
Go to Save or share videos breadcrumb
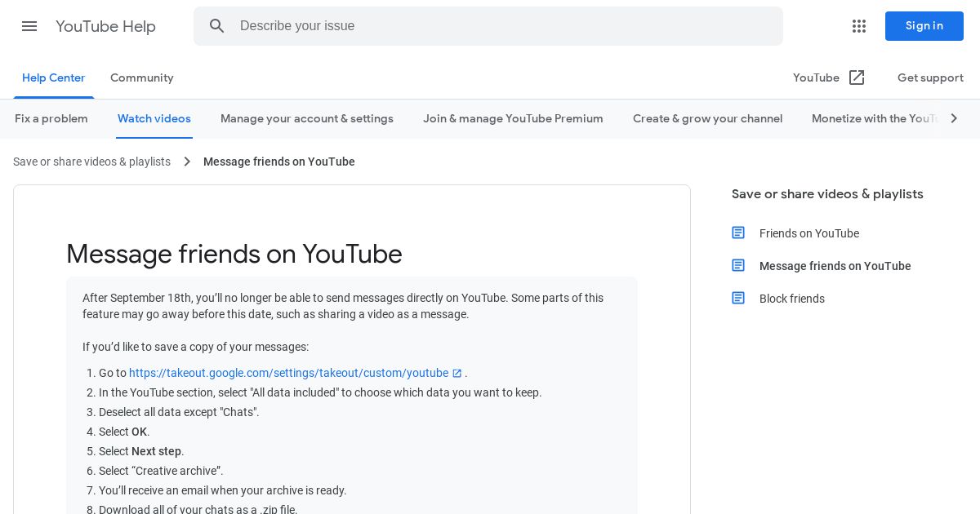tap(92, 162)
